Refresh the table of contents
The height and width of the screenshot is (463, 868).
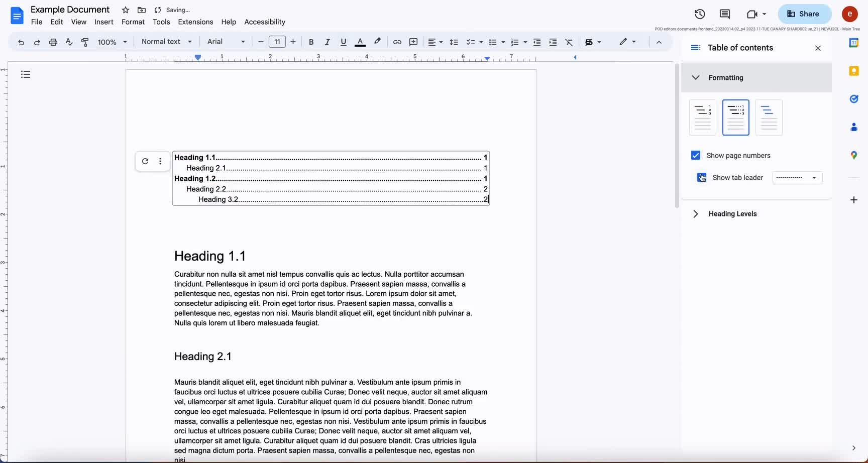pos(145,161)
